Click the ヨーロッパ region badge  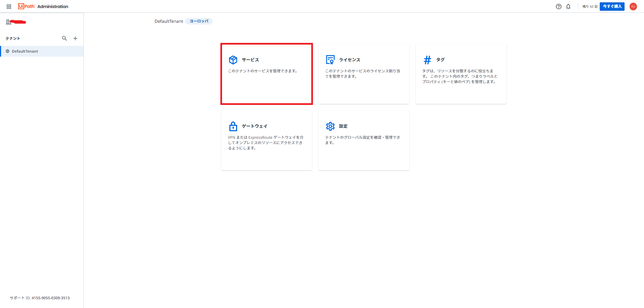(x=199, y=21)
